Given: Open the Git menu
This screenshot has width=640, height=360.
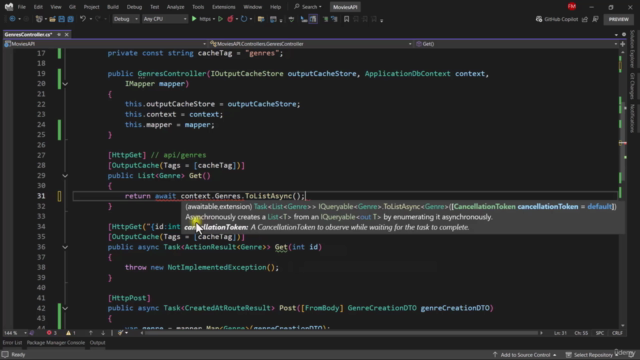Looking at the screenshot, I should click(x=72, y=7).
